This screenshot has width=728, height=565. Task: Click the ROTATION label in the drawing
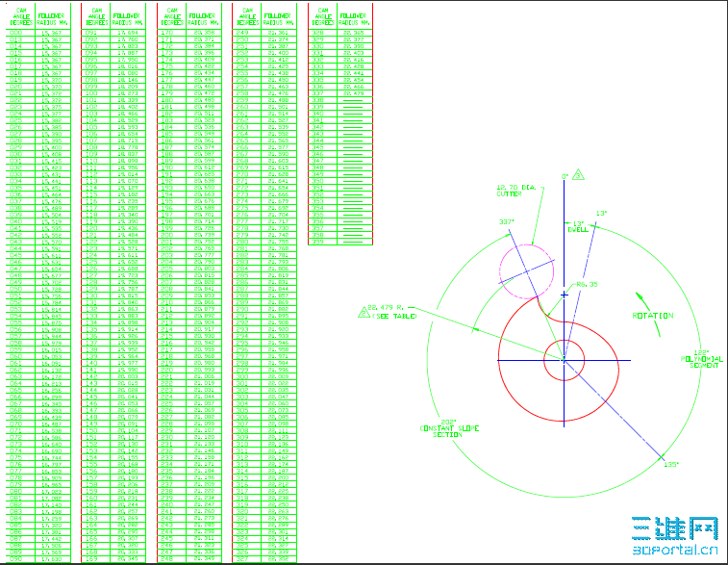coord(653,316)
